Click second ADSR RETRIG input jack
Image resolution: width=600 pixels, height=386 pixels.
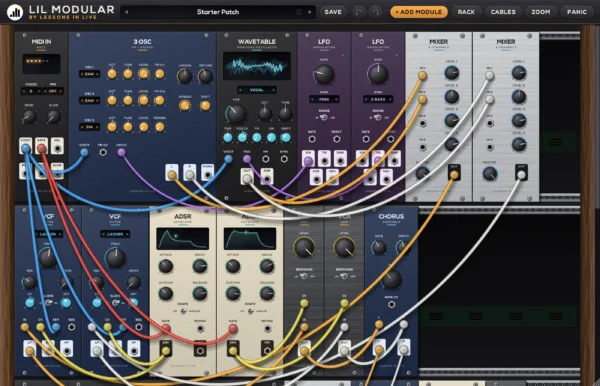point(267,329)
